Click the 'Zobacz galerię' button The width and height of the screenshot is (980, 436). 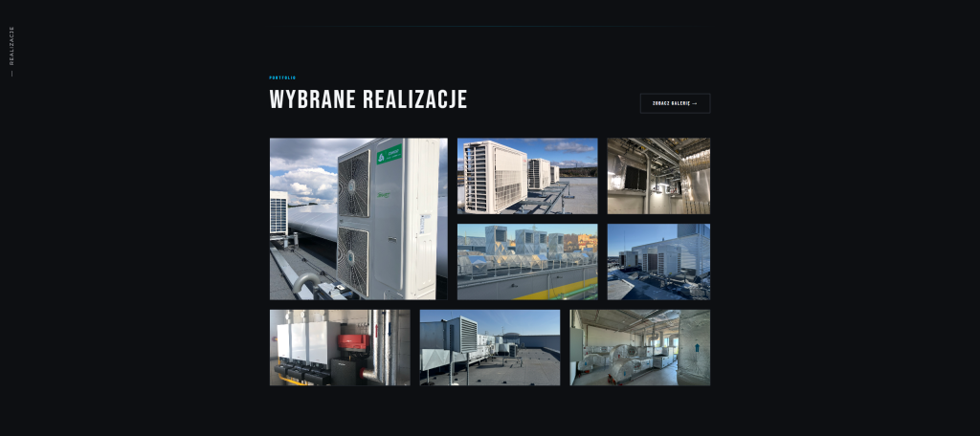[675, 103]
